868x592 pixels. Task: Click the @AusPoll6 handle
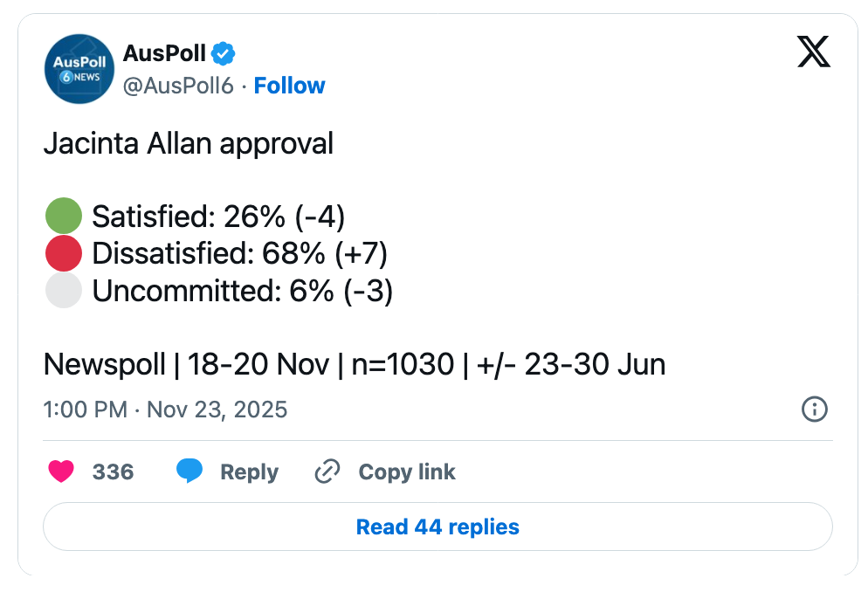(178, 86)
